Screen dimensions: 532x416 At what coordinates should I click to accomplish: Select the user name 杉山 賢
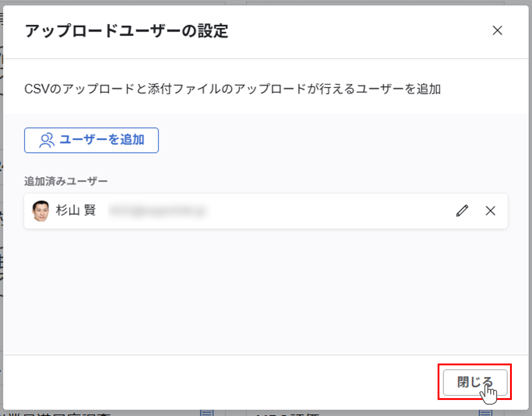click(x=76, y=210)
